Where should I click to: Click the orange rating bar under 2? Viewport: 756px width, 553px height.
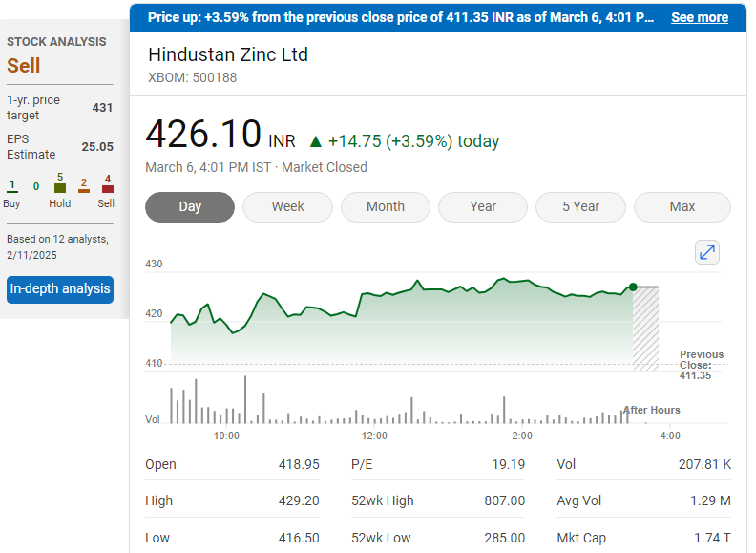pyautogui.click(x=84, y=191)
